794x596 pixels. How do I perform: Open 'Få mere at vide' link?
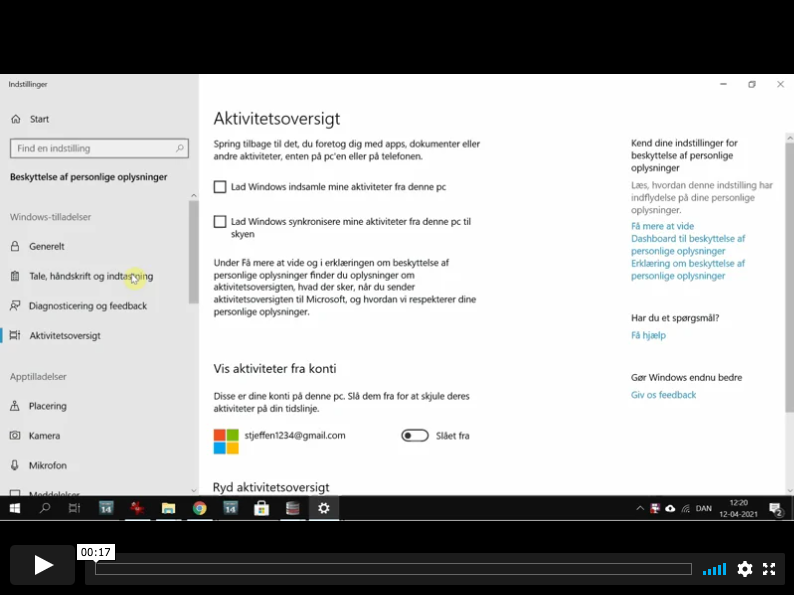click(662, 227)
